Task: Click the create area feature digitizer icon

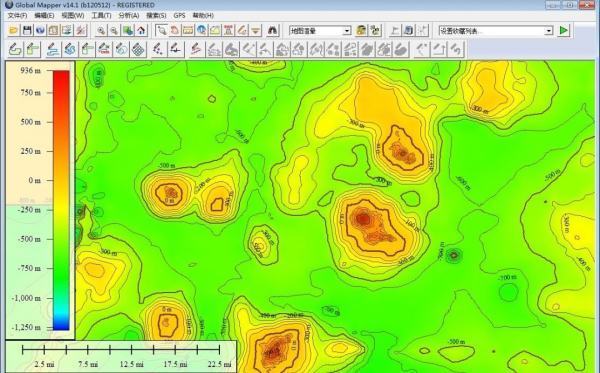Action: point(15,49)
